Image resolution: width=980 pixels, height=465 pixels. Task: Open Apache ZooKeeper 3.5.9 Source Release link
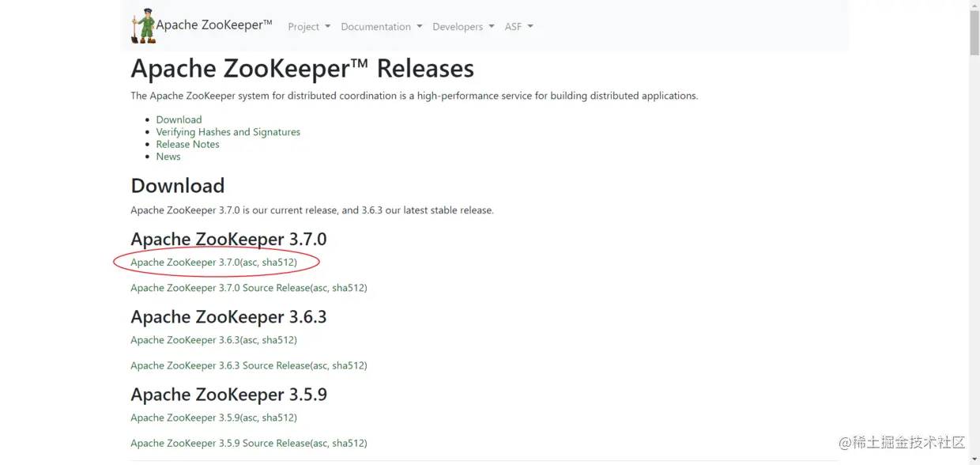pos(220,443)
